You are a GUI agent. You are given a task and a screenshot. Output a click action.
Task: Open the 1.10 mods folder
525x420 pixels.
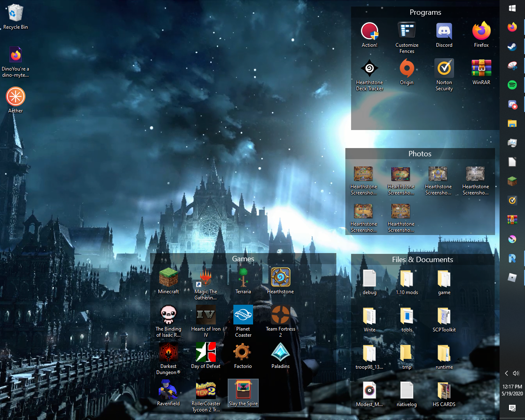[x=407, y=282]
